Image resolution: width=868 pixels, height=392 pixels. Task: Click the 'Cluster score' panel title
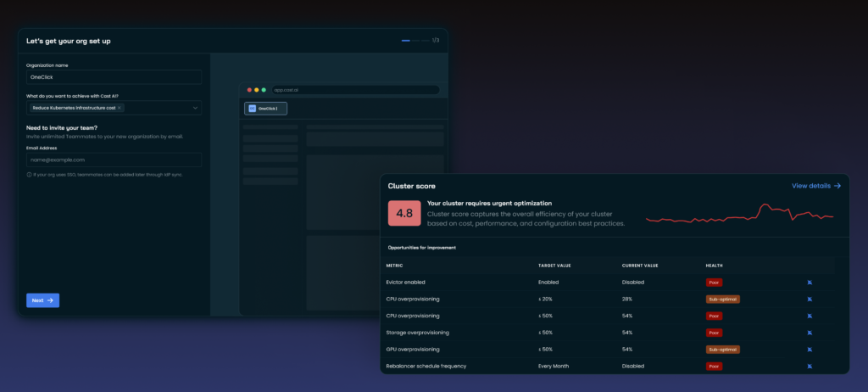click(411, 187)
